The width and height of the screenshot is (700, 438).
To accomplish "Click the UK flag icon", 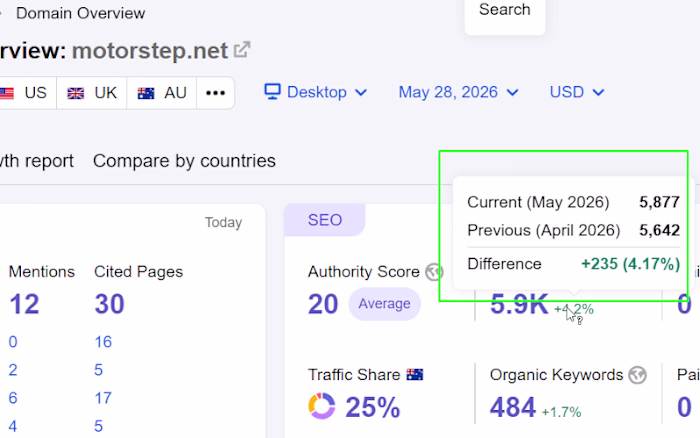I will click(x=75, y=93).
